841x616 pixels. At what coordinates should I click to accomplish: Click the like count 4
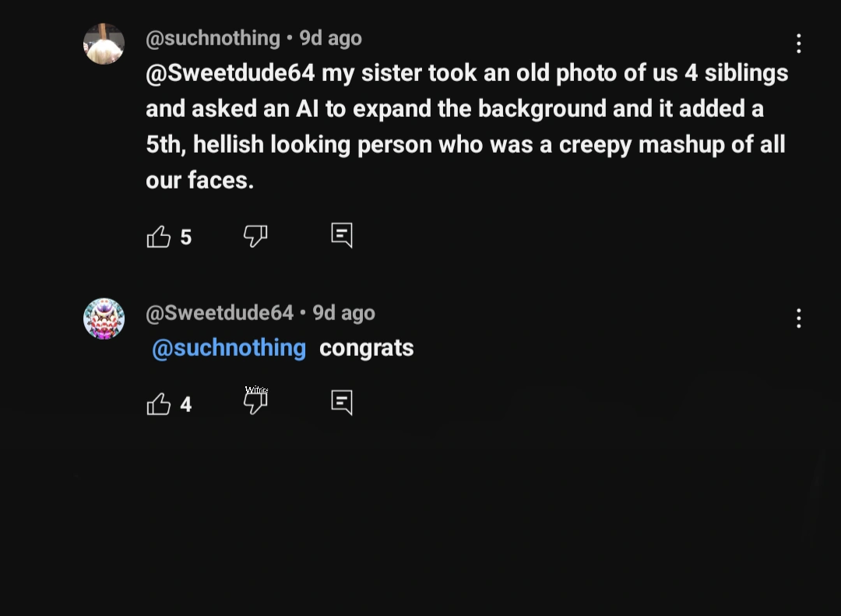click(186, 405)
